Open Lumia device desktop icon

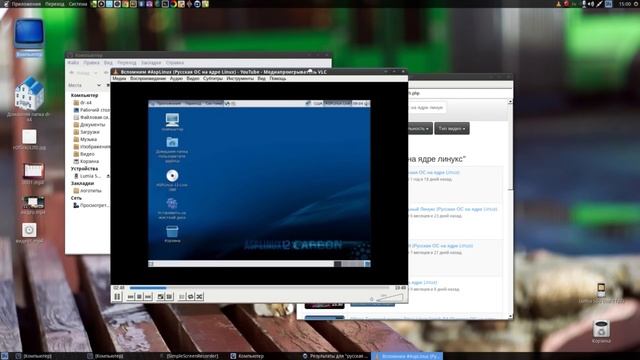point(601,293)
